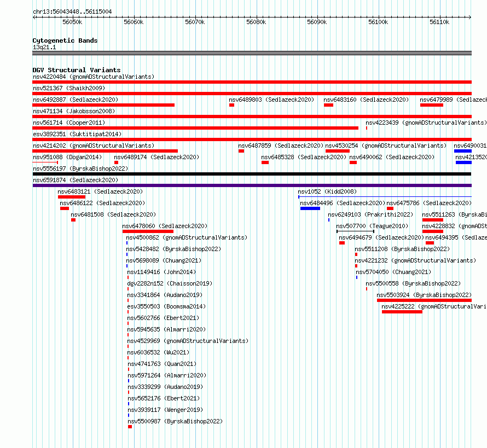
Task: Click nsv6036532 Wu2021 label
Action: [158, 352]
